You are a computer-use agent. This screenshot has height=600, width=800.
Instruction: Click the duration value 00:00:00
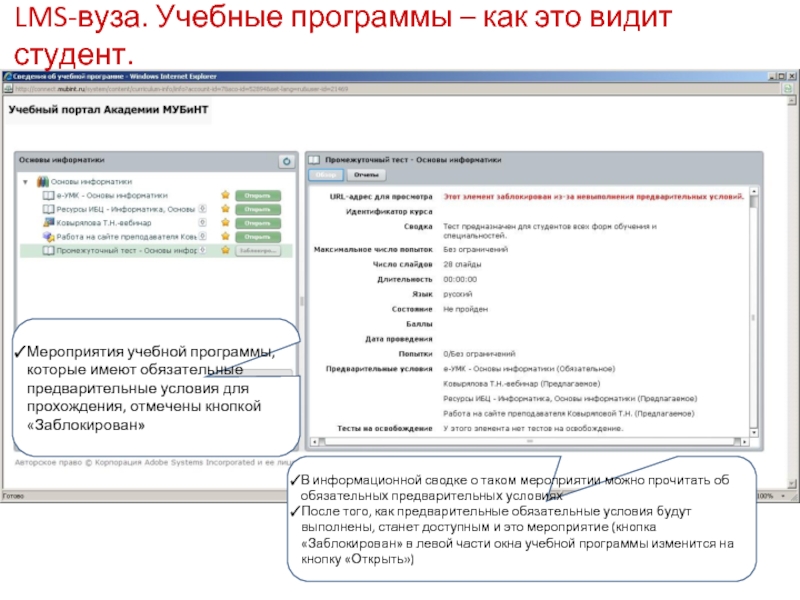point(460,280)
